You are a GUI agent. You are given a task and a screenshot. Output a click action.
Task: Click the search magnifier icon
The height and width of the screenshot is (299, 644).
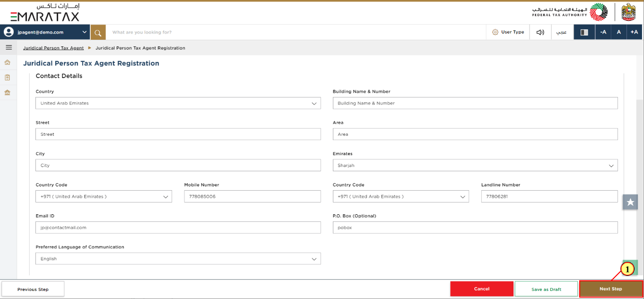98,32
